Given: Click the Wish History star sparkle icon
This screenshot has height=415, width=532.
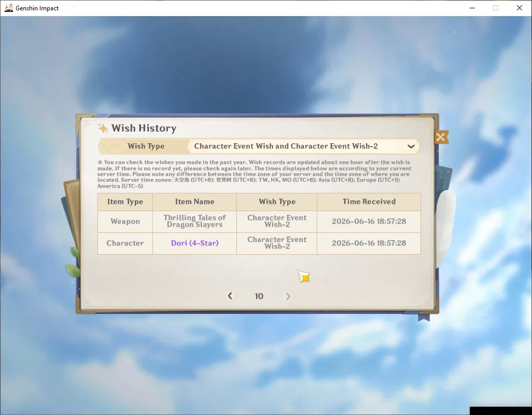Looking at the screenshot, I should pyautogui.click(x=103, y=128).
